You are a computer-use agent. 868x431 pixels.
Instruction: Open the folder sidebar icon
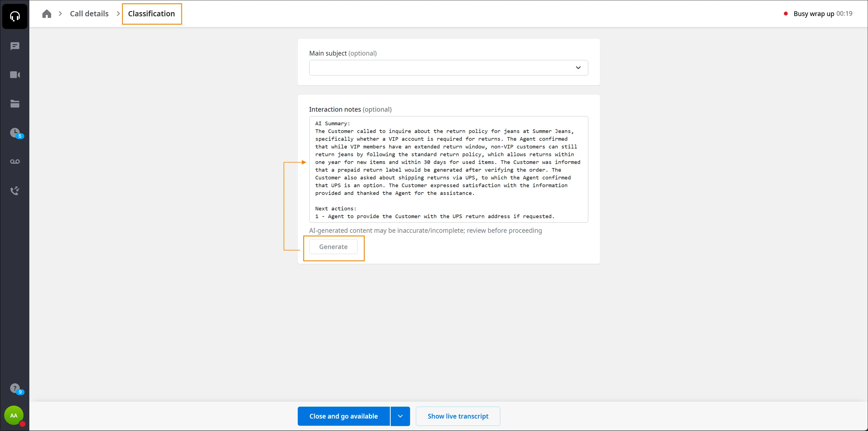[15, 104]
